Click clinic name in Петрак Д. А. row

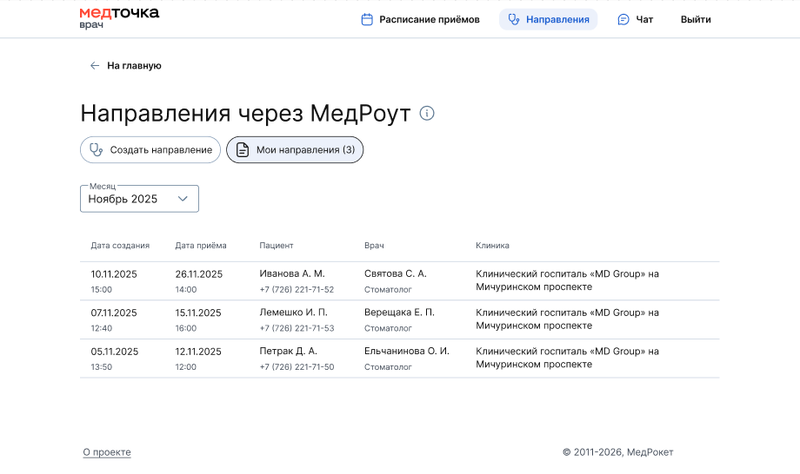click(x=567, y=358)
